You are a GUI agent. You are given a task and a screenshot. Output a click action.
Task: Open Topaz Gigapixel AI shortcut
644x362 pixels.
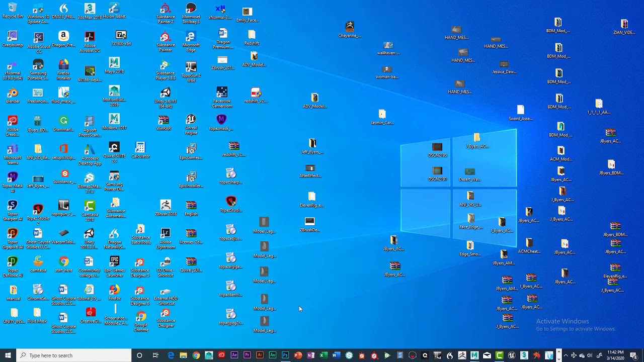click(x=13, y=238)
